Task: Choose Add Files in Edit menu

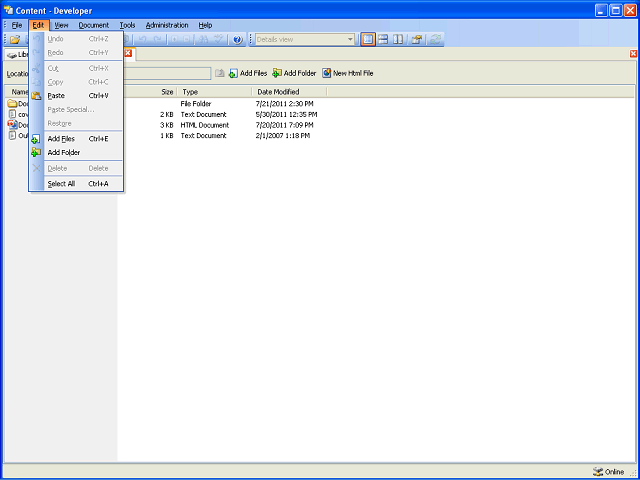Action: 76,139
